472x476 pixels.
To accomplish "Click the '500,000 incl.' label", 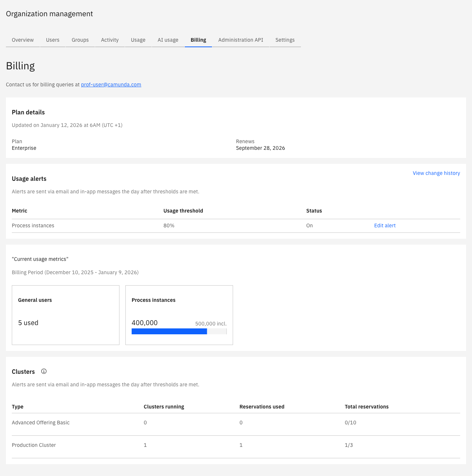I will 211,324.
